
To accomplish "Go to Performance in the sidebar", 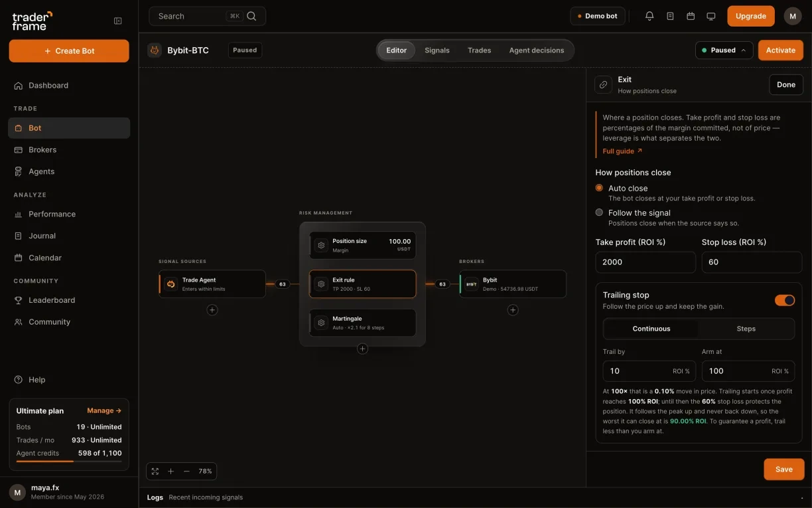I will point(69,214).
